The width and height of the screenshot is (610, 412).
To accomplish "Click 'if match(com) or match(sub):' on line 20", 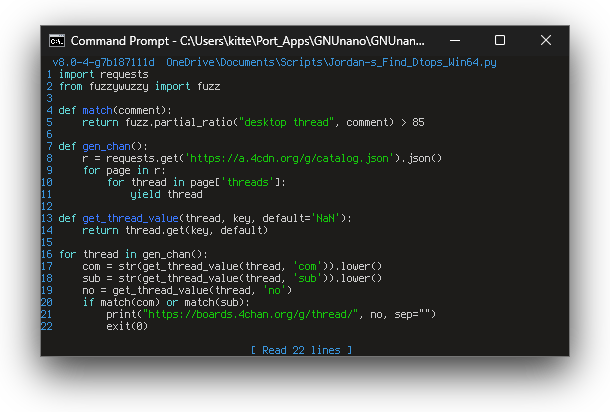I will click(166, 302).
